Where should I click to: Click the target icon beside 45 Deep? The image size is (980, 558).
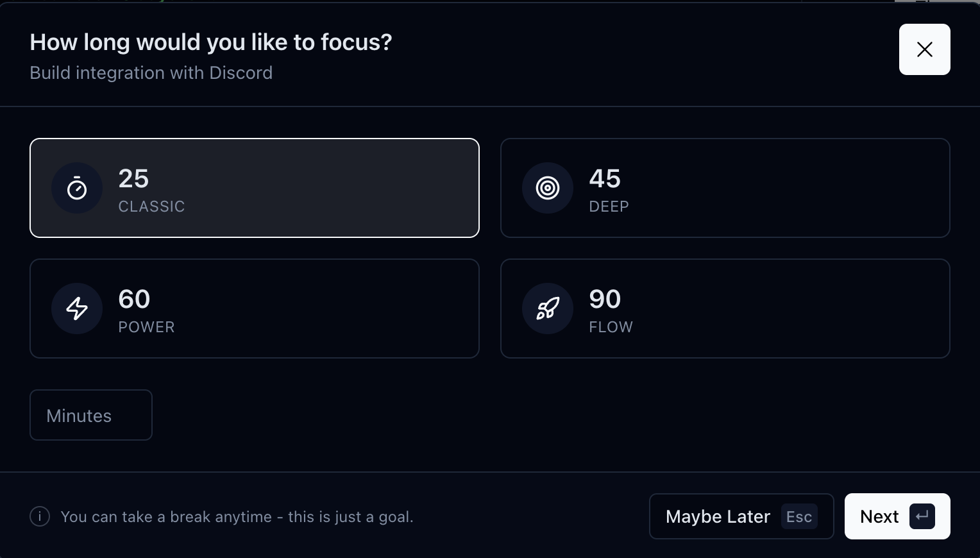547,188
